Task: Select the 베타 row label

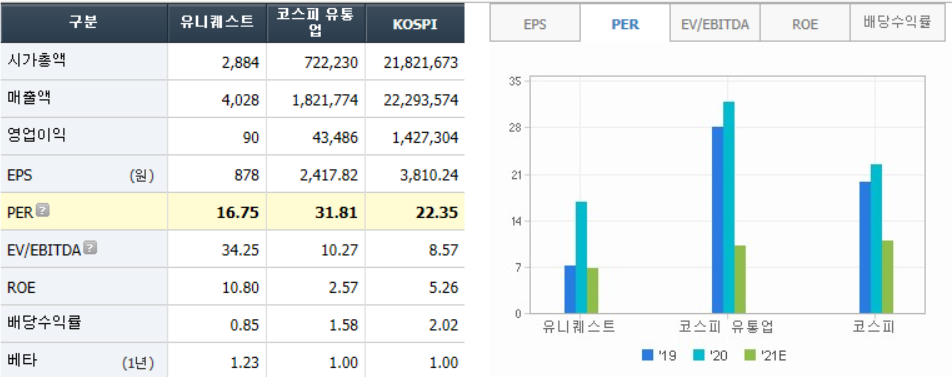Action: [21, 362]
